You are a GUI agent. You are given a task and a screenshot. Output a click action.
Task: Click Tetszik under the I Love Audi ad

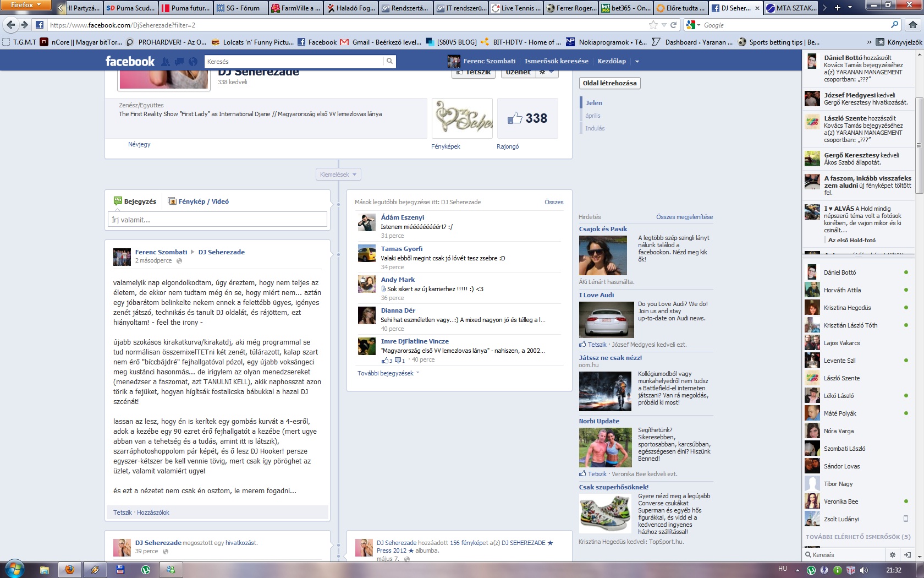(597, 345)
